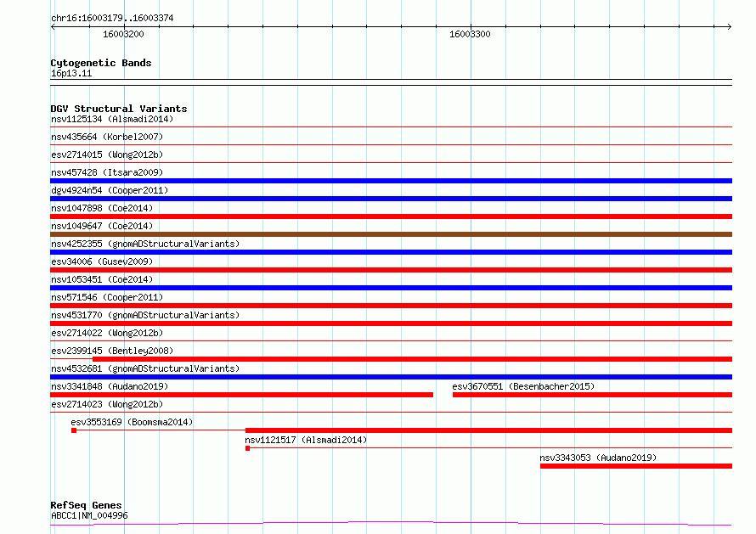
Task: Open esv2714022 (Wong2012b) variant label
Action: pos(107,333)
